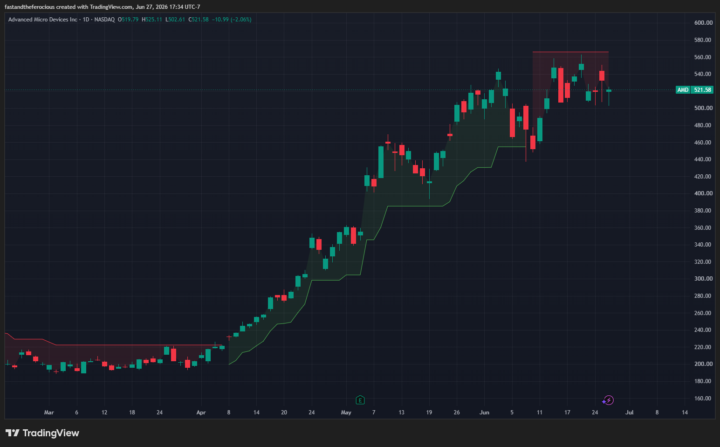Screen dimensions: 720x447
Task: Click the 220.00 price axis label
Action: point(703,347)
